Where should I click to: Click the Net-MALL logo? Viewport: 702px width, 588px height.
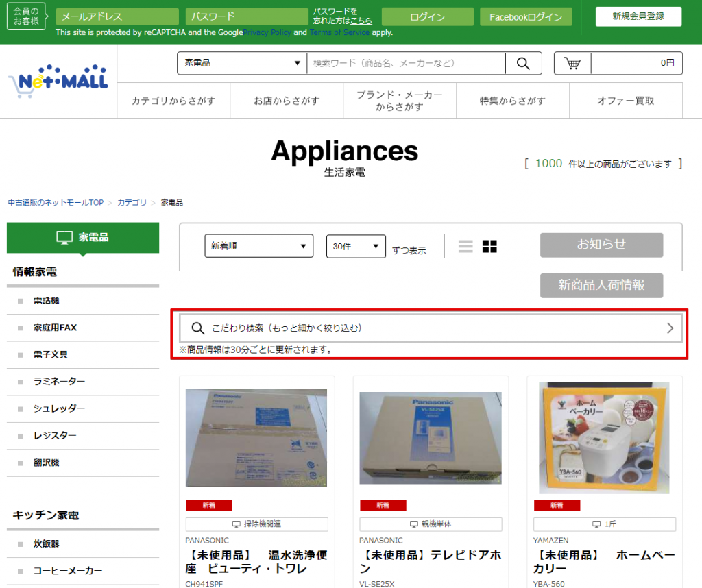pyautogui.click(x=58, y=82)
